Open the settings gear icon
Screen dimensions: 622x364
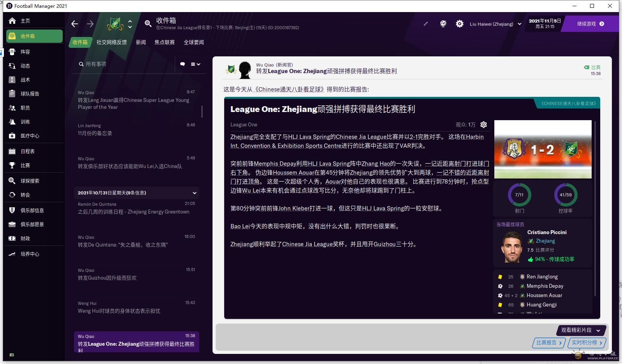click(x=460, y=24)
